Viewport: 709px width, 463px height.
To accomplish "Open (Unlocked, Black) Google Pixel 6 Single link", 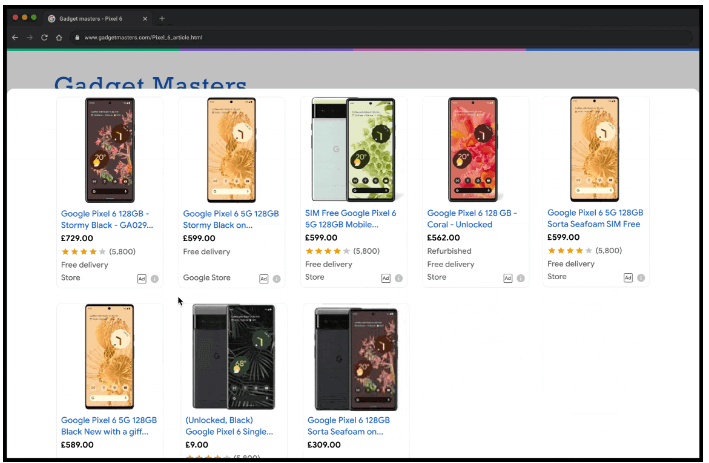I will [229, 426].
